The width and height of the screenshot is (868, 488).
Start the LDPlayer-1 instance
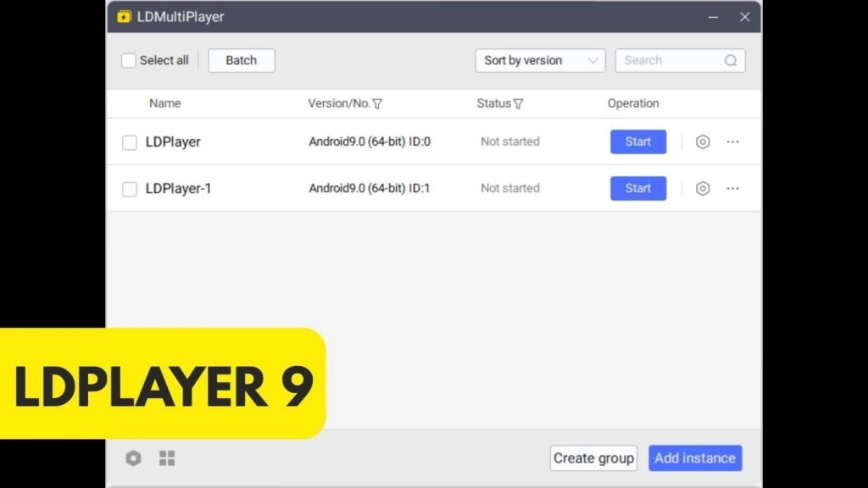point(638,188)
